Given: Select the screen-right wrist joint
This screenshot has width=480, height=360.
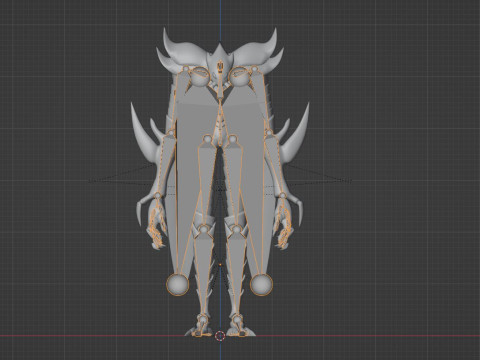Looking at the screenshot, I should tap(282, 196).
